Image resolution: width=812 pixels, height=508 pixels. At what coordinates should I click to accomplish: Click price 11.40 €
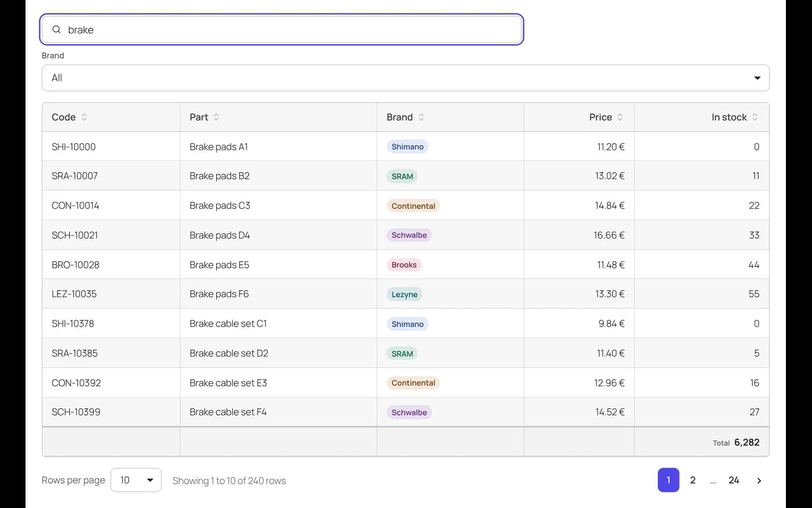[x=611, y=353]
